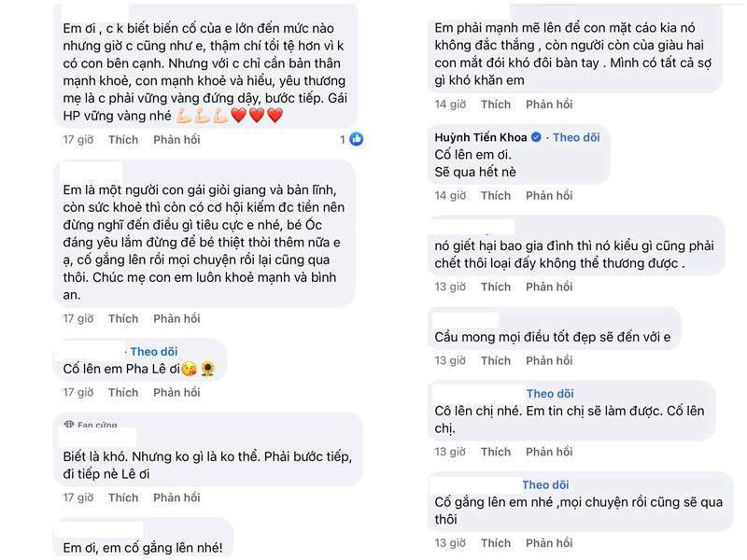747x560 pixels.
Task: Reply to the 'nó giết hại bao gia đình' comment
Action: tap(549, 287)
